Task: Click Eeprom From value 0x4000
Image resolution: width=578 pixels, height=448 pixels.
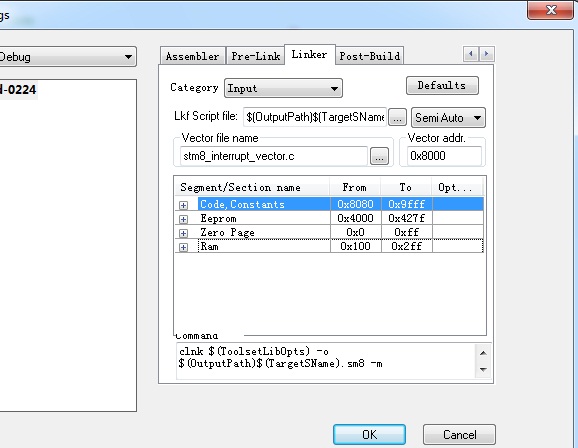Action: pyautogui.click(x=355, y=218)
